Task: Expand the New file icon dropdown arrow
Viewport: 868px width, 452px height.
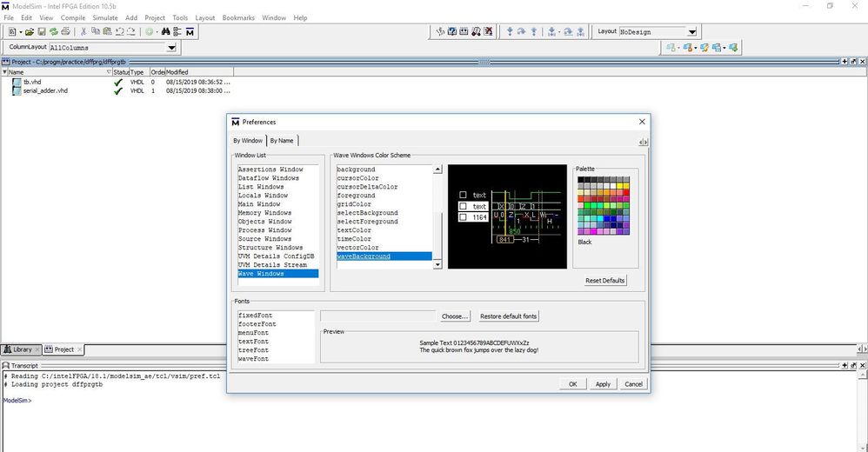Action: click(23, 31)
